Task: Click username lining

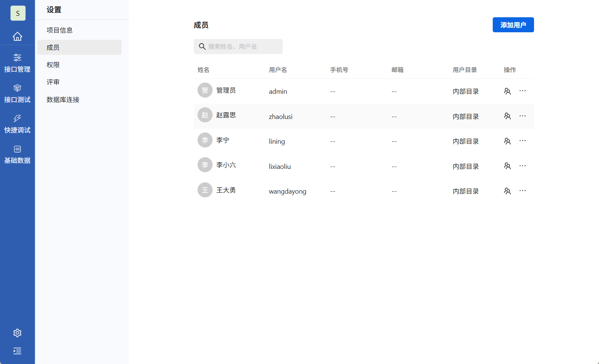Action: (277, 141)
